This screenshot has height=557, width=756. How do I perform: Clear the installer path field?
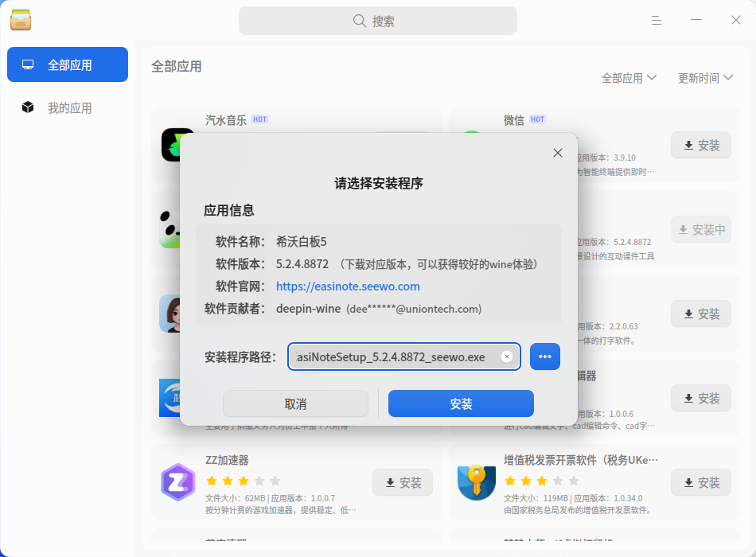click(507, 356)
